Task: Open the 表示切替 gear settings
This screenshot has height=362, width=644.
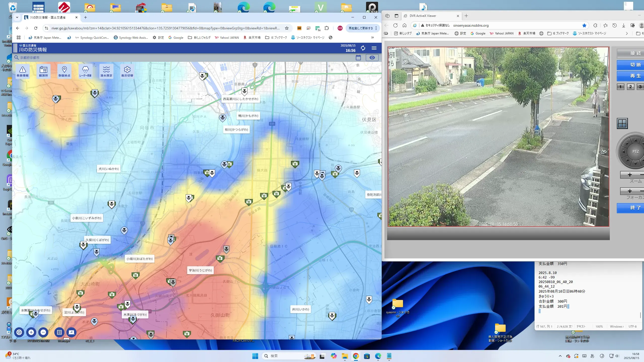Action: tap(127, 71)
